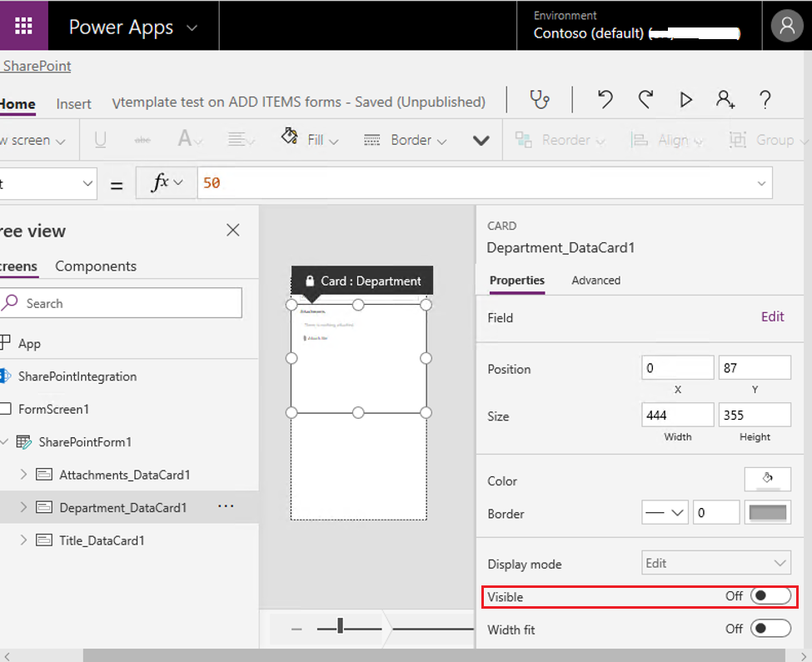Select the App tree item
Image resolution: width=812 pixels, height=662 pixels.
[x=29, y=344]
